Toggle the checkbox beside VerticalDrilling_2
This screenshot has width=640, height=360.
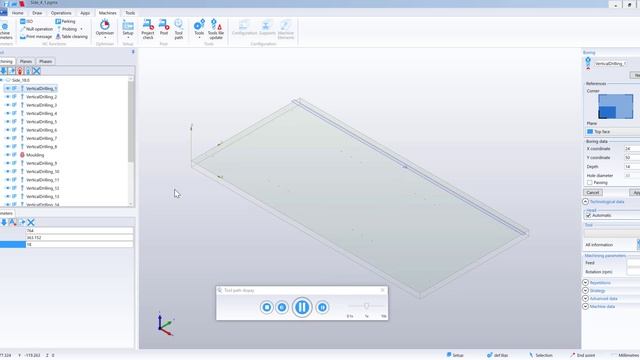14,97
